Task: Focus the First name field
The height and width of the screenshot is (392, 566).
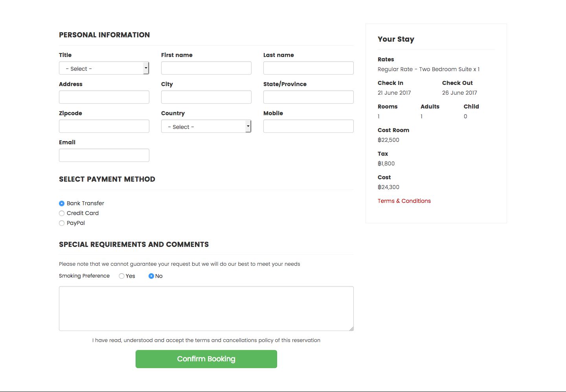Action: pyautogui.click(x=206, y=68)
